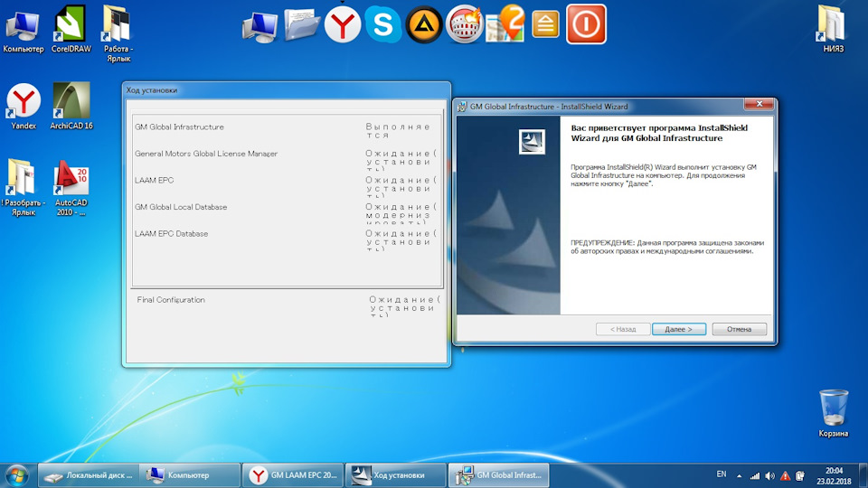Launch 2GIS map icon in top dock

pyautogui.click(x=505, y=23)
